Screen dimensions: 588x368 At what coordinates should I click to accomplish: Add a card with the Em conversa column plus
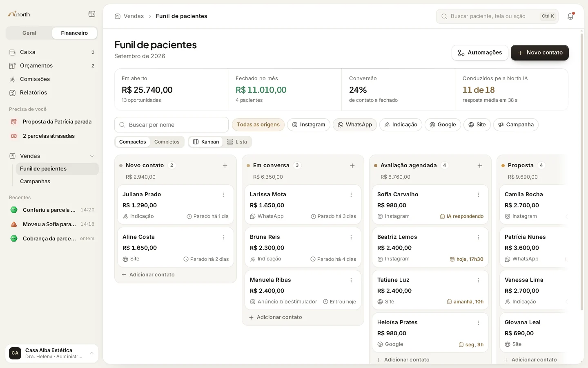(352, 166)
